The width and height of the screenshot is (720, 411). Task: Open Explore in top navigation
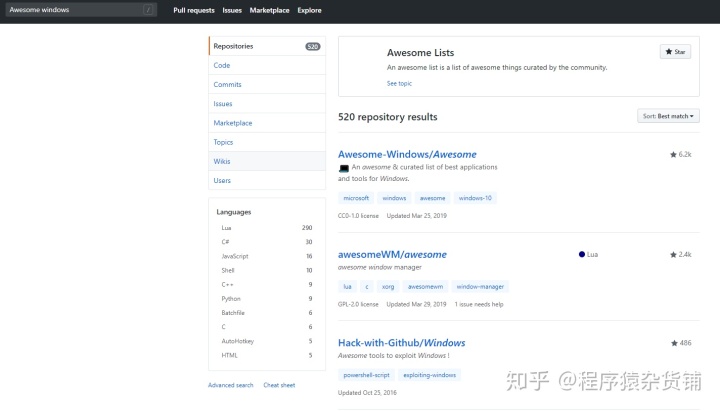[x=309, y=10]
